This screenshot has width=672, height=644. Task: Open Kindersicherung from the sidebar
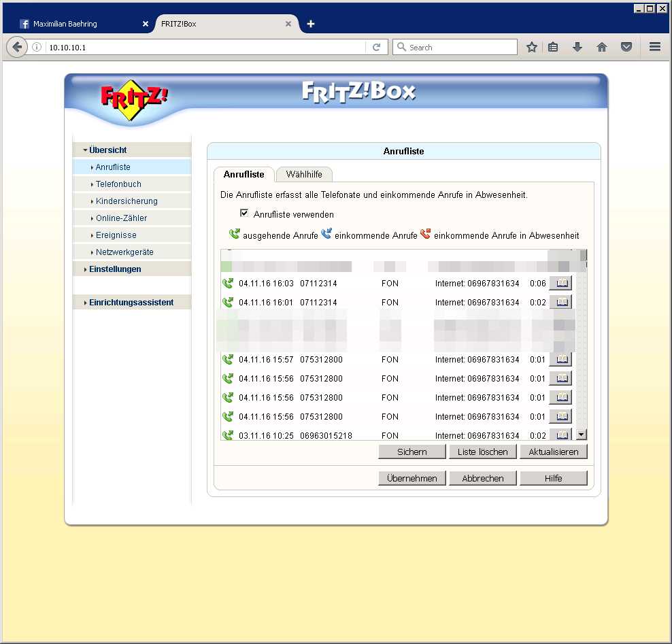click(x=132, y=201)
